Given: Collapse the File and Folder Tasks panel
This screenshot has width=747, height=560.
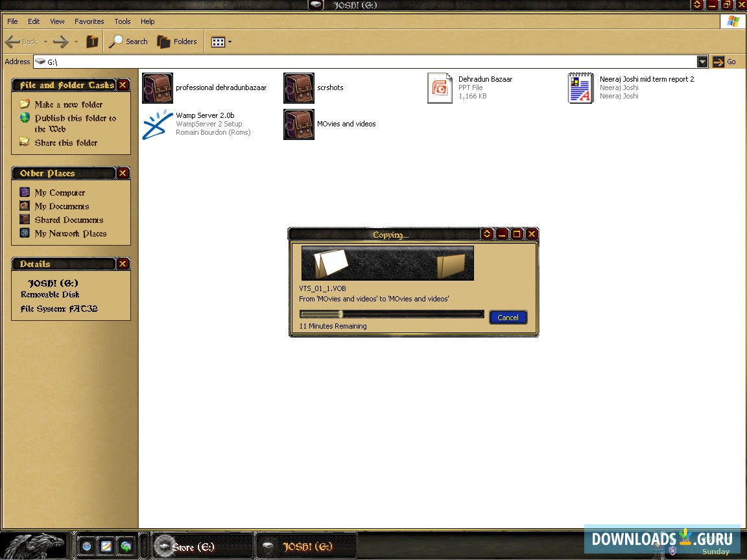Looking at the screenshot, I should tap(123, 85).
